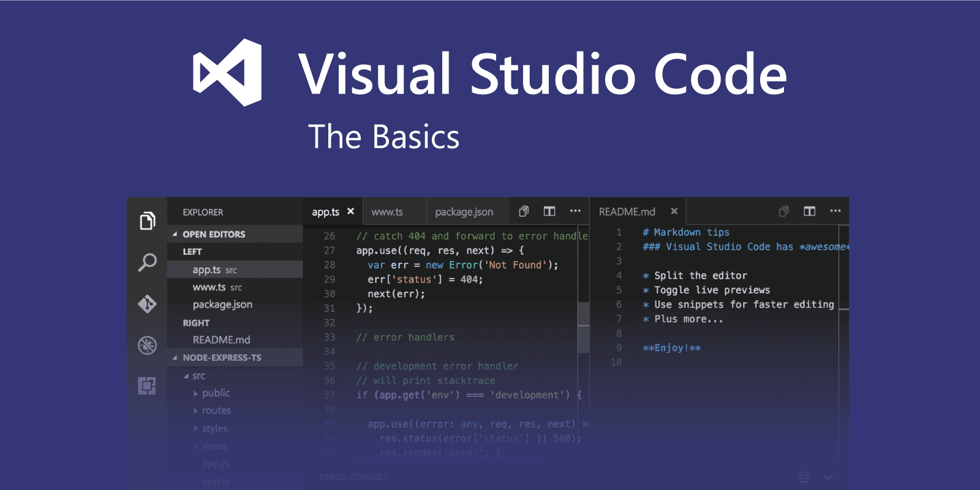Click 'err['status'] = 404;' code line
The width and height of the screenshot is (980, 490).
coord(425,279)
